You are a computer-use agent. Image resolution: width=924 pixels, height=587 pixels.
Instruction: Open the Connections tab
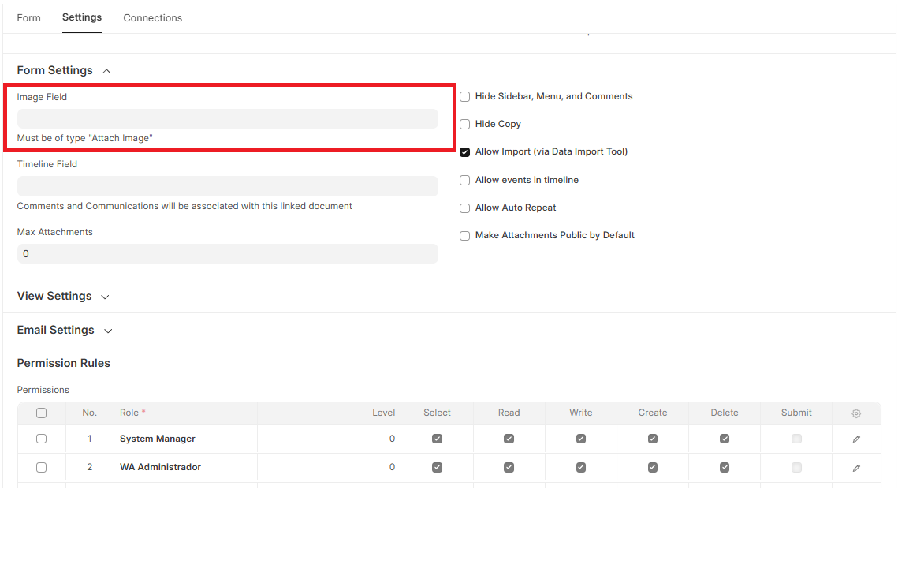(x=152, y=17)
